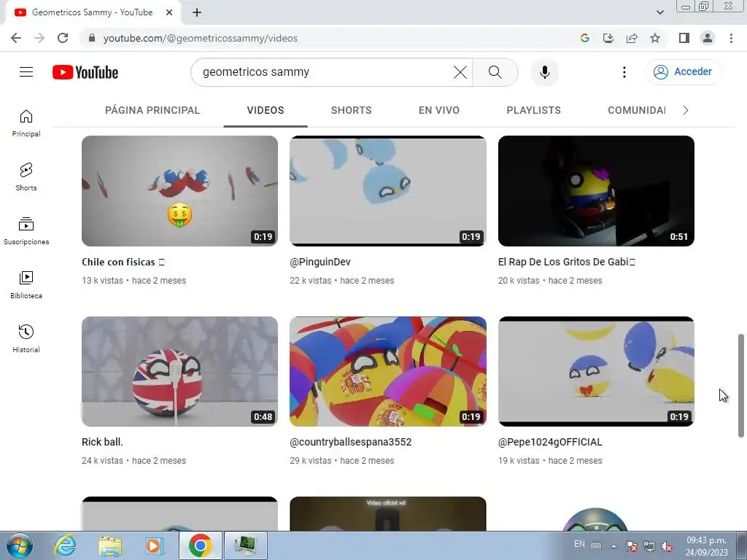Image resolution: width=747 pixels, height=560 pixels.
Task: Open Historial in the sidebar
Action: coord(26,338)
